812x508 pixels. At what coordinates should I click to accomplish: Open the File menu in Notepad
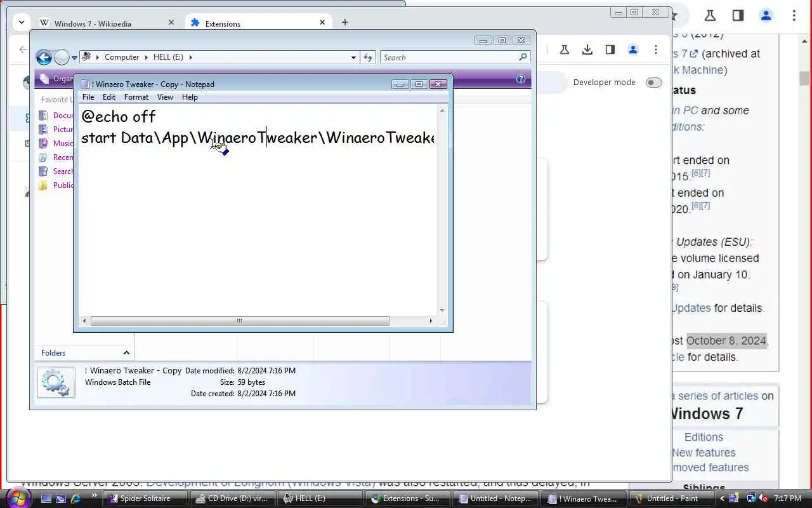(x=88, y=97)
